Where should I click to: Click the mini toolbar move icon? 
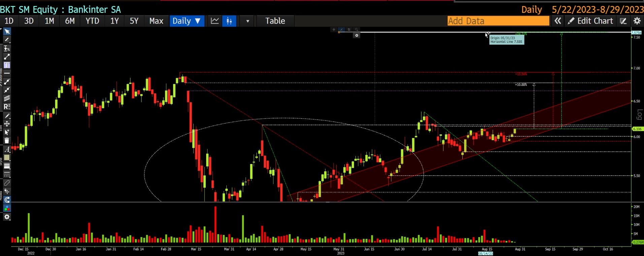tap(334, 30)
